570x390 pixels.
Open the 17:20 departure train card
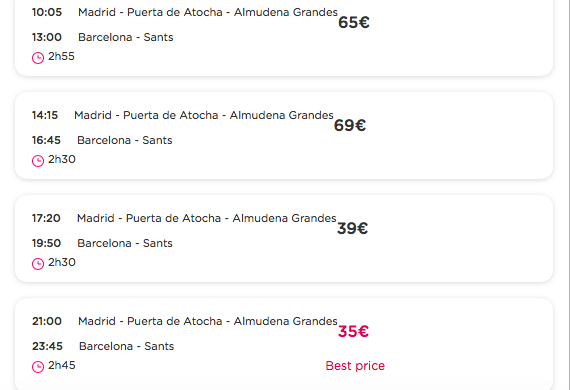coord(284,238)
